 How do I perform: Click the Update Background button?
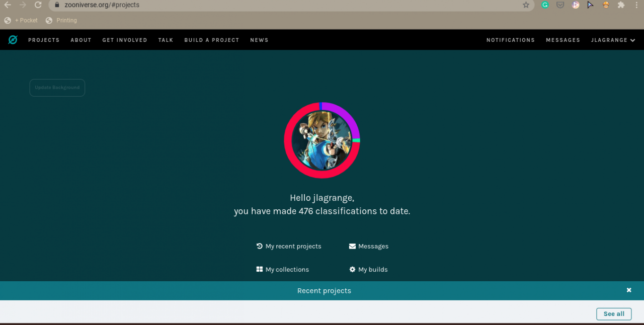point(57,88)
